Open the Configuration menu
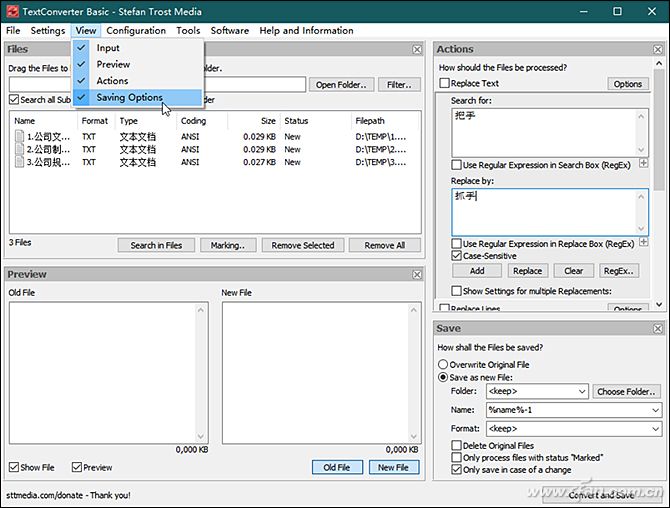Screen dimensions: 670x508 pyautogui.click(x=136, y=30)
